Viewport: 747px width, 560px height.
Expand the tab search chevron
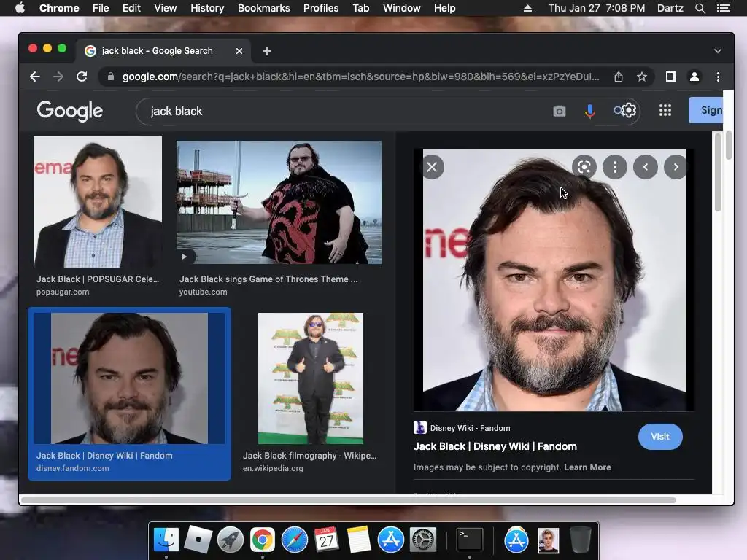(718, 51)
